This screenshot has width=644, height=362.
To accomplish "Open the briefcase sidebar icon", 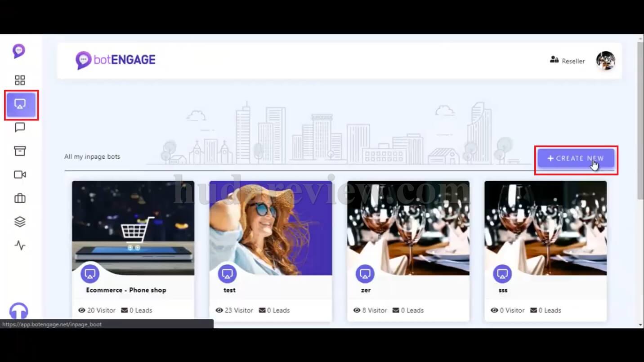I will [20, 198].
